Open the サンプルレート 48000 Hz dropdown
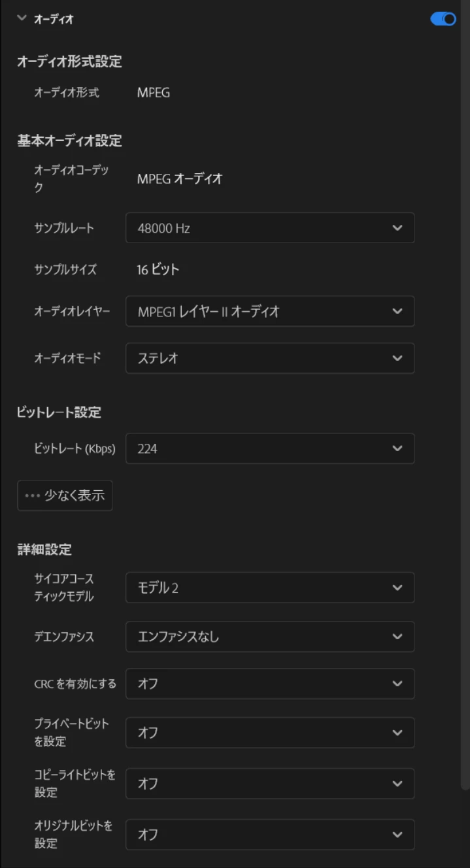470x868 pixels. click(x=270, y=227)
